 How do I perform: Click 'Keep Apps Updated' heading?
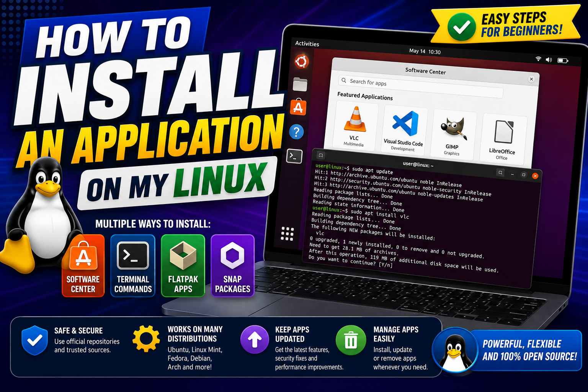pos(292,334)
